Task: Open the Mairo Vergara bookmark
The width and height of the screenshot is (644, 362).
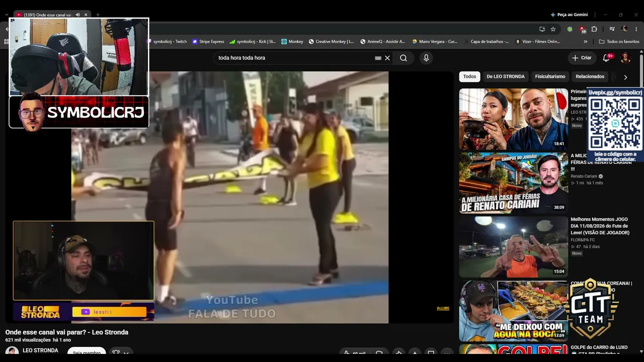Action: tap(435, 42)
